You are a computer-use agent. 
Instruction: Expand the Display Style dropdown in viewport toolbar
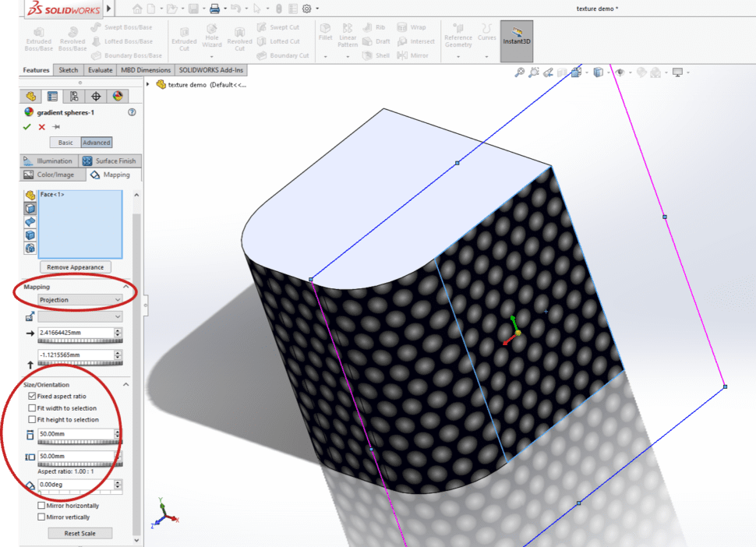609,72
